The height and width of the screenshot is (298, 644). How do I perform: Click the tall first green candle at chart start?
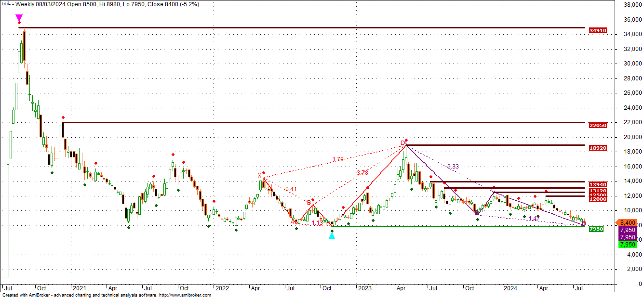tap(8, 220)
